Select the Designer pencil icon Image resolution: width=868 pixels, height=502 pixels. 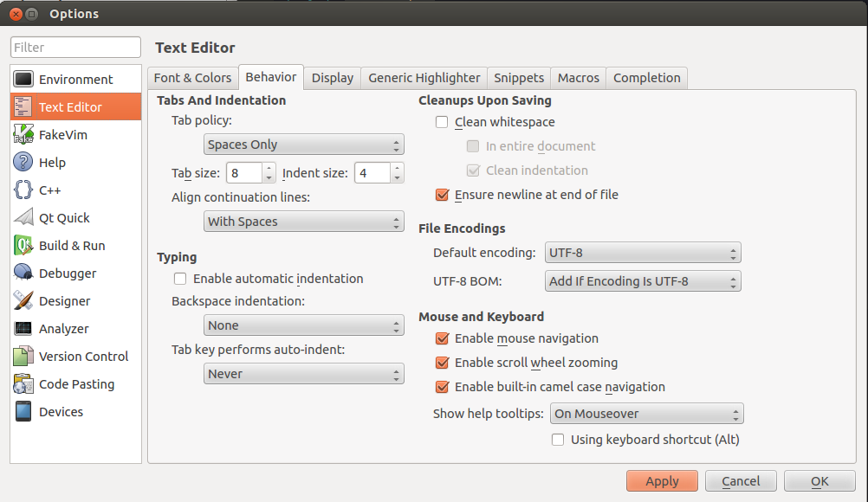click(23, 301)
